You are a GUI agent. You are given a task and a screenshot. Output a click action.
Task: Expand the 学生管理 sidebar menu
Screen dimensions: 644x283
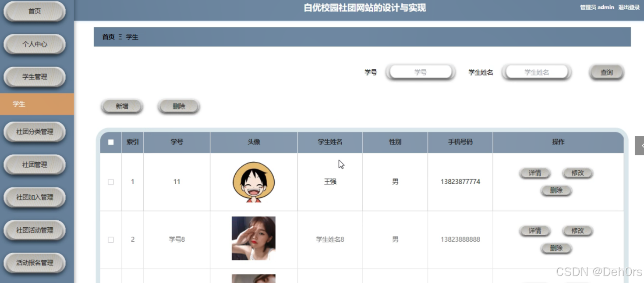click(35, 77)
